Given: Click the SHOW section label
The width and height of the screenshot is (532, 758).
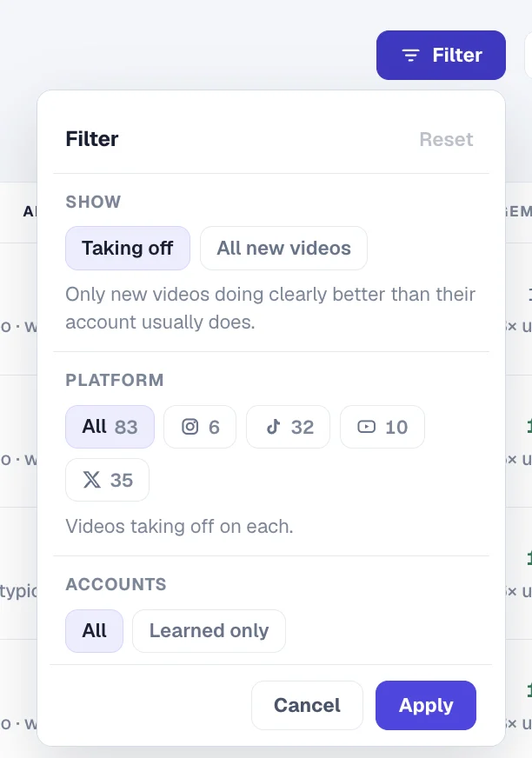Looking at the screenshot, I should [93, 202].
